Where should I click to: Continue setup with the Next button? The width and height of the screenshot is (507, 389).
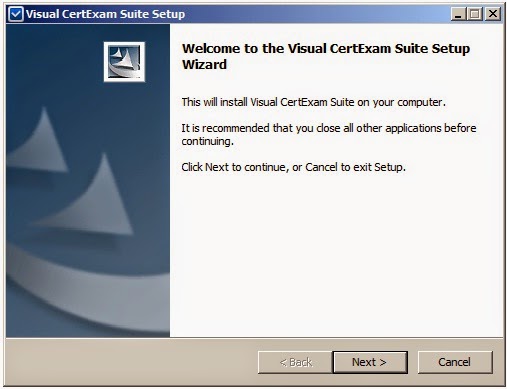click(x=370, y=362)
